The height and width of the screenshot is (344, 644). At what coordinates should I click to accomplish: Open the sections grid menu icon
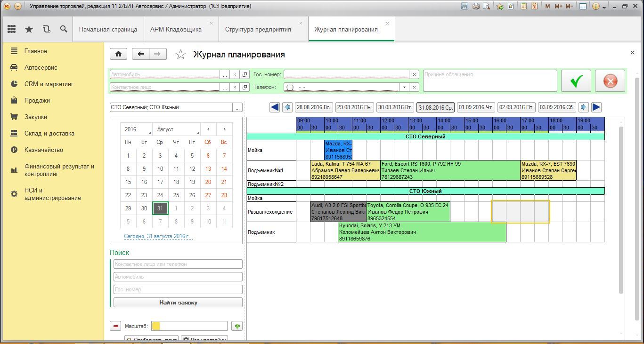click(x=12, y=29)
